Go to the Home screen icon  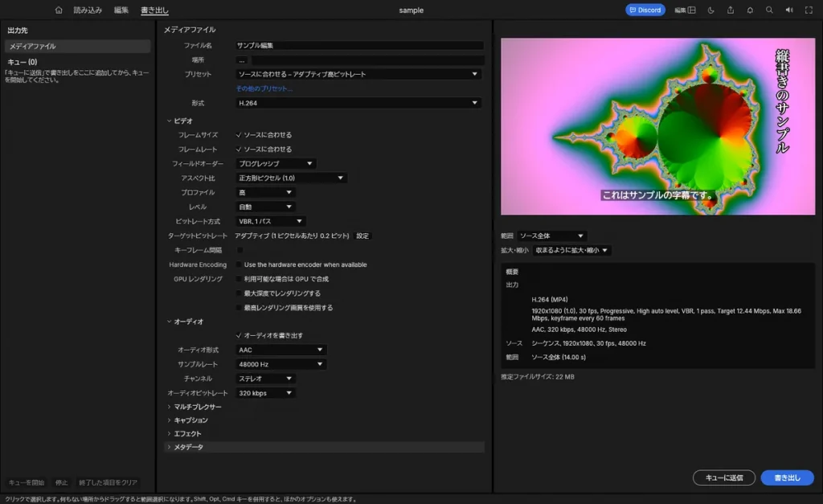click(59, 10)
